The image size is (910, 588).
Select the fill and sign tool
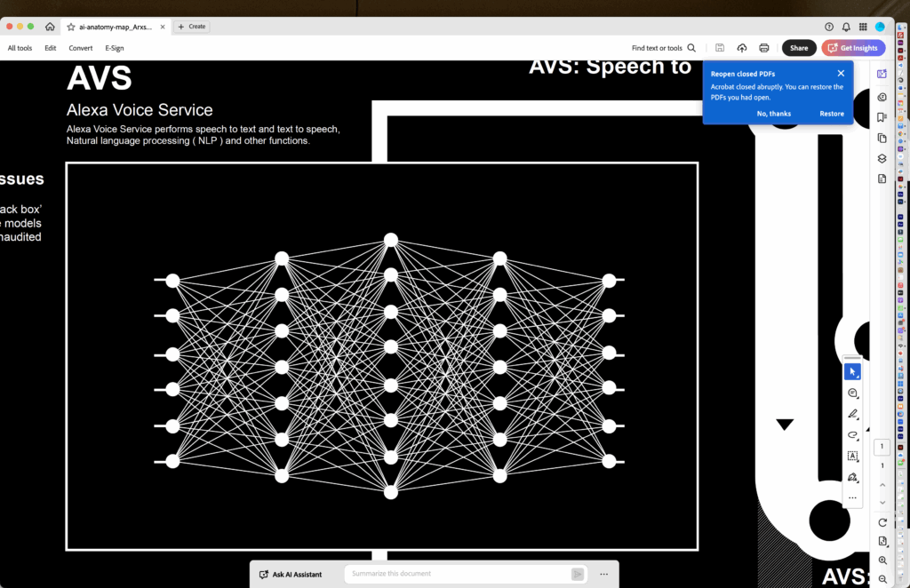(852, 477)
